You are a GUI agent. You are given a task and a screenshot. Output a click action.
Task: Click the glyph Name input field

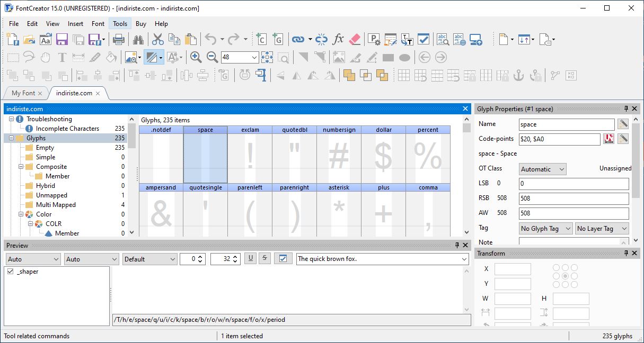(567, 124)
